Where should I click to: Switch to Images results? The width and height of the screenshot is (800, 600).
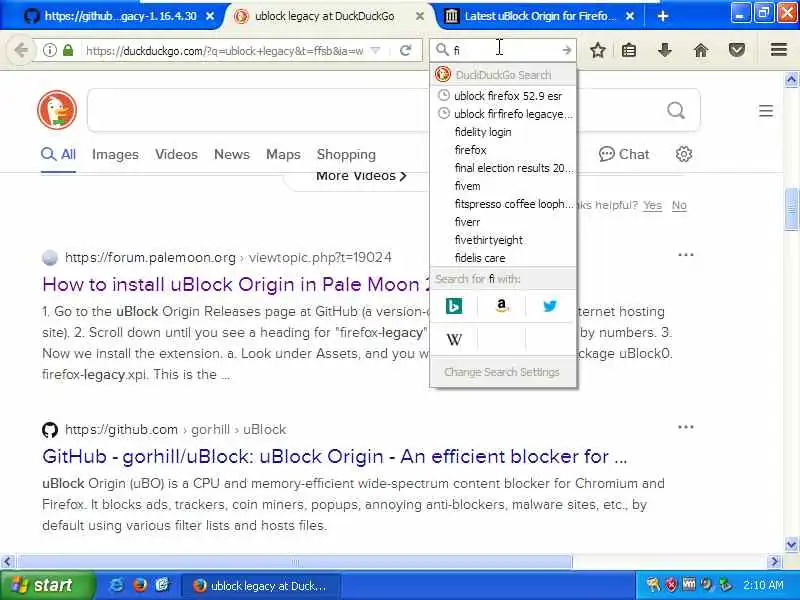click(115, 155)
